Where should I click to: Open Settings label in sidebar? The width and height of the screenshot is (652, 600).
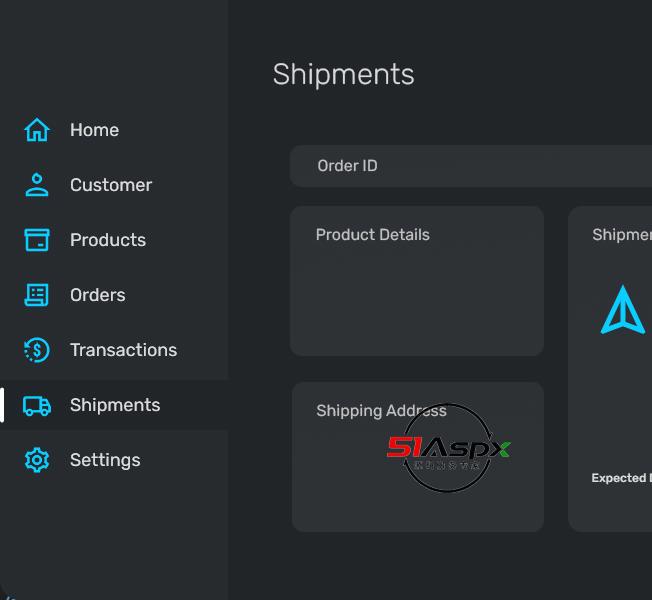(105, 460)
